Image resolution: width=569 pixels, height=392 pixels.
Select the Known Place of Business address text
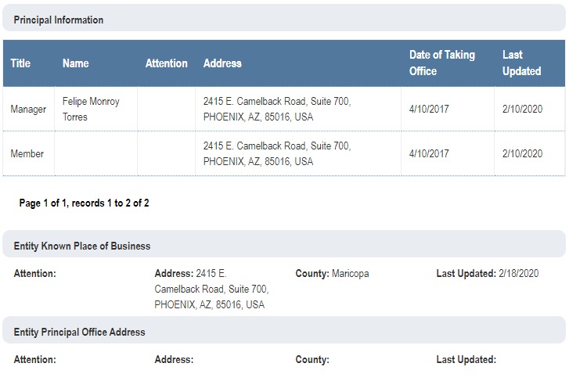[x=211, y=290]
